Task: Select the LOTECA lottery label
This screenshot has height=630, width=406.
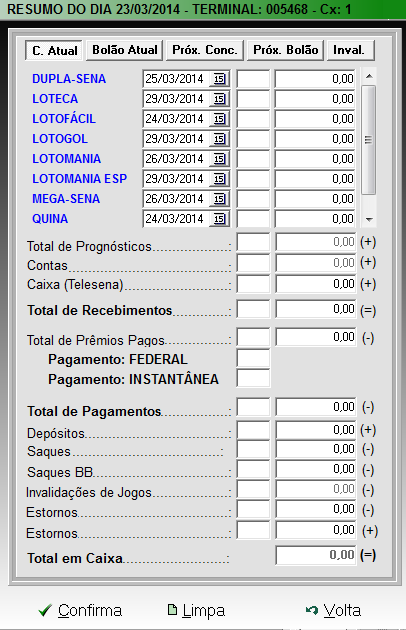Action: tap(55, 99)
